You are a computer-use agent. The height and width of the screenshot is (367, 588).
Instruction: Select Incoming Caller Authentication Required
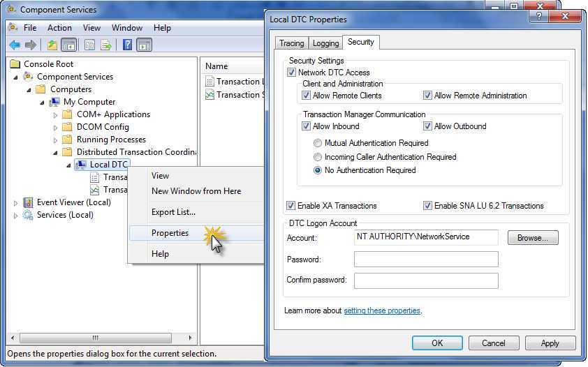click(318, 157)
